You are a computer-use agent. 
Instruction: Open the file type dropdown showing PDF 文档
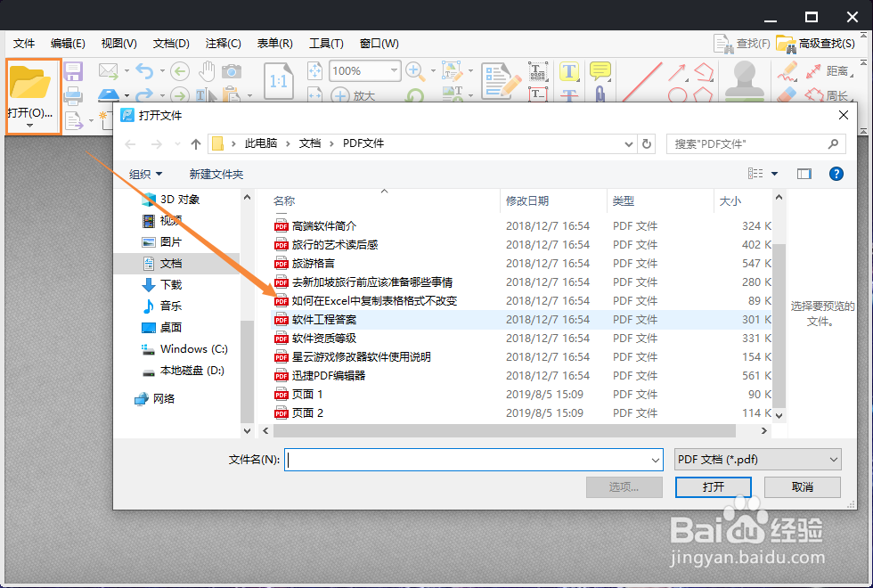(756, 459)
